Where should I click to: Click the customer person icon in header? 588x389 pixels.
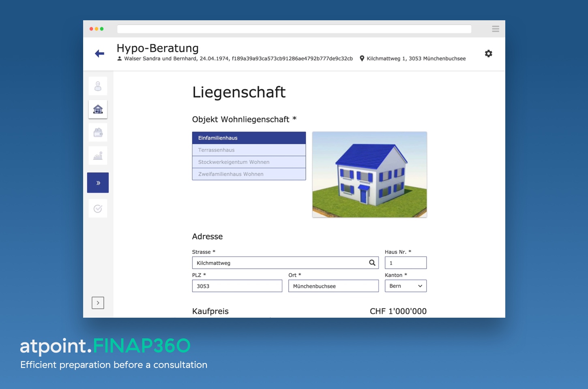pos(120,58)
